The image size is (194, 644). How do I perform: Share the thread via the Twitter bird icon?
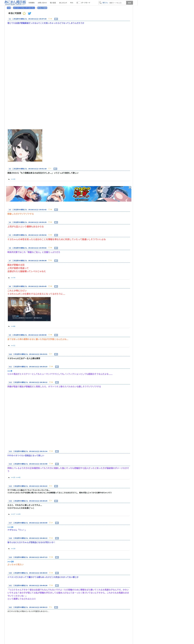[x=29, y=14]
